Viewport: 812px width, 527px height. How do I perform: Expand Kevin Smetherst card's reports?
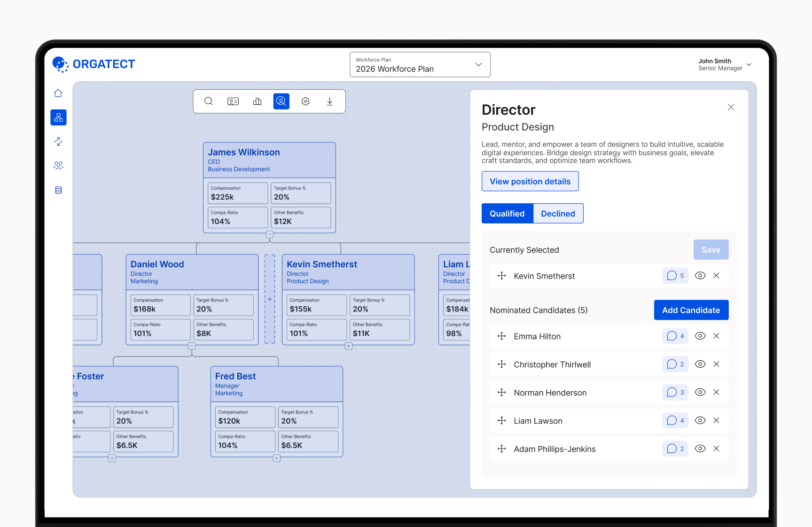349,346
